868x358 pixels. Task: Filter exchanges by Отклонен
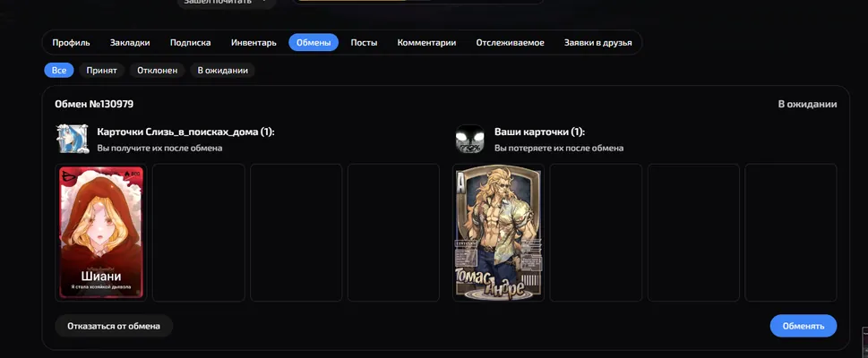(x=158, y=71)
